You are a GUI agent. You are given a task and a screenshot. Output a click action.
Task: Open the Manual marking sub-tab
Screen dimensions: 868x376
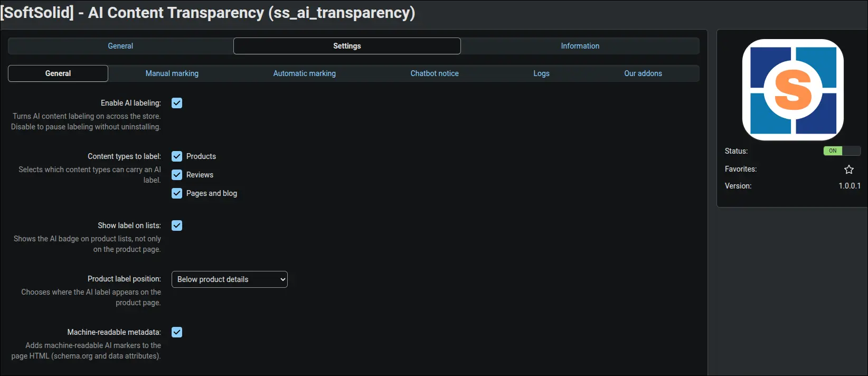pyautogui.click(x=172, y=73)
